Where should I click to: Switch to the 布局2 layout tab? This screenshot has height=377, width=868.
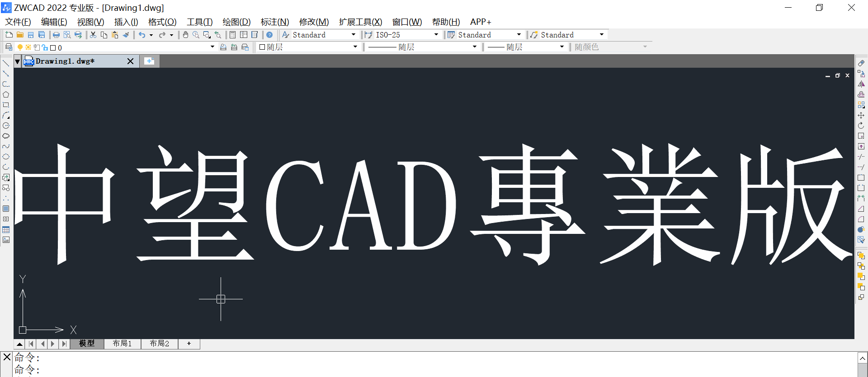[160, 344]
